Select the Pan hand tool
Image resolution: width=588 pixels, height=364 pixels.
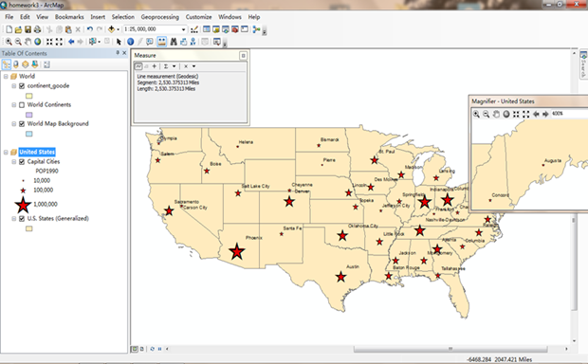click(x=28, y=42)
